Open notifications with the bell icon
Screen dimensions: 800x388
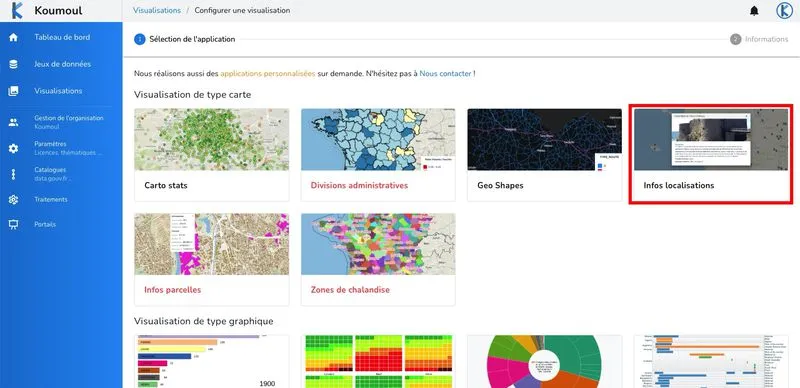[x=754, y=11]
